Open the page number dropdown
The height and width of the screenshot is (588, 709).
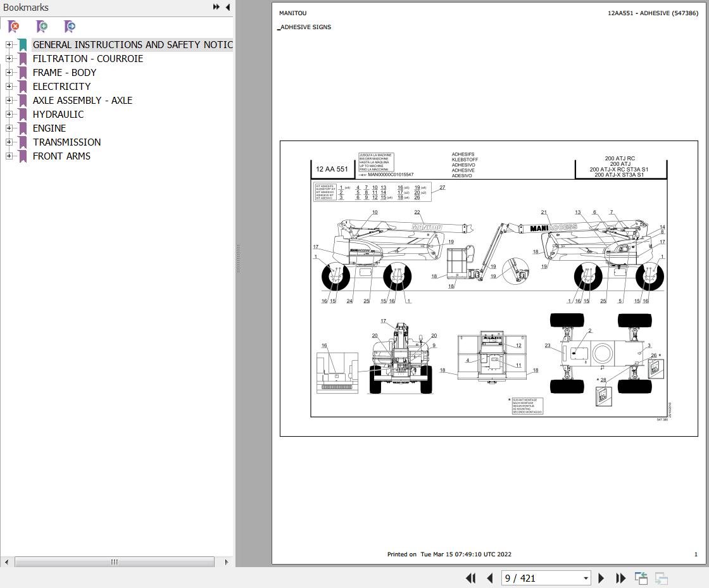586,578
